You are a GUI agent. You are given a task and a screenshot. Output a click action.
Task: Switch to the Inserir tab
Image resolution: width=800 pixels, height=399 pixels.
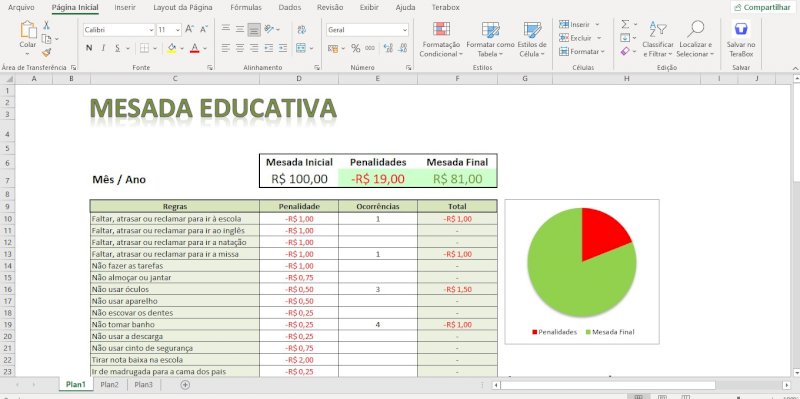coord(125,8)
